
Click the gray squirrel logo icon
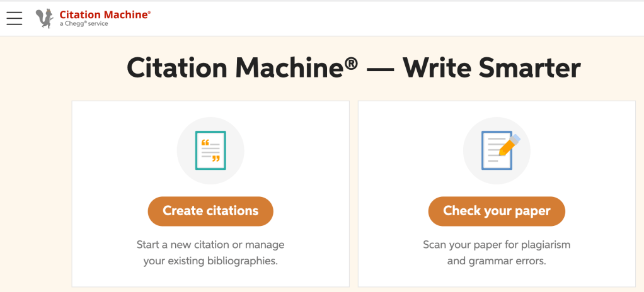tap(45, 18)
